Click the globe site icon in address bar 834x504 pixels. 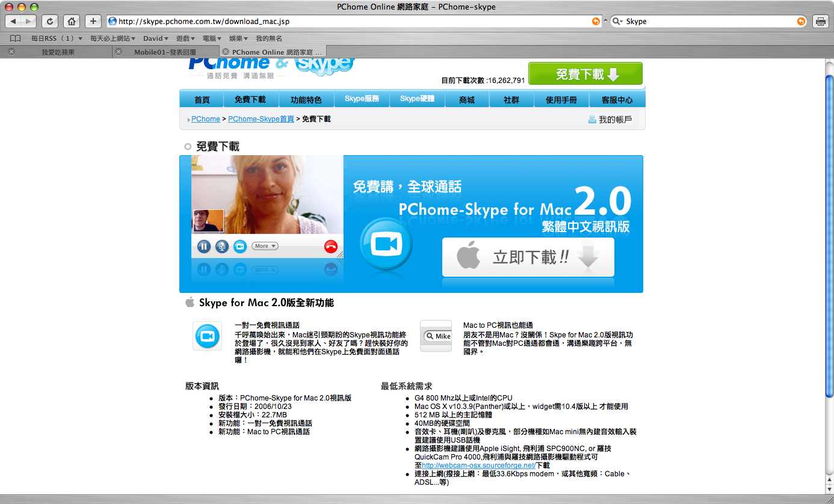(112, 21)
